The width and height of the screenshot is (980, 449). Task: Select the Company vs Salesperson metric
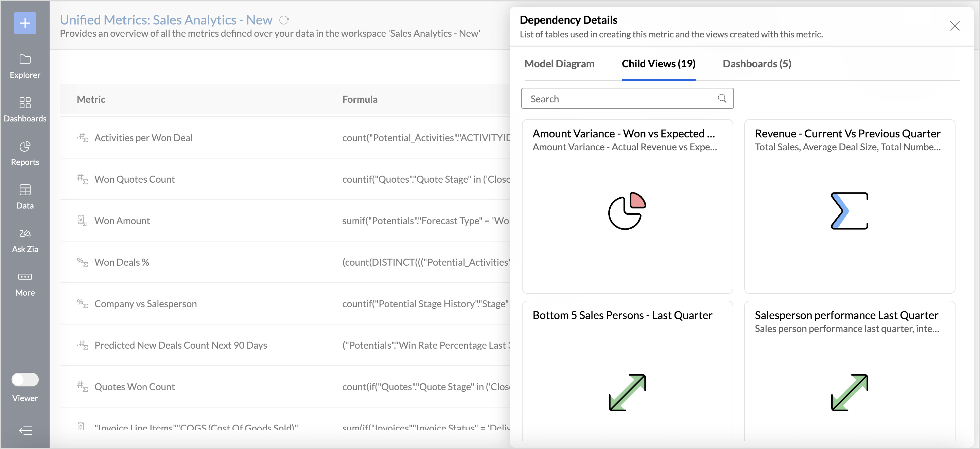(x=146, y=303)
